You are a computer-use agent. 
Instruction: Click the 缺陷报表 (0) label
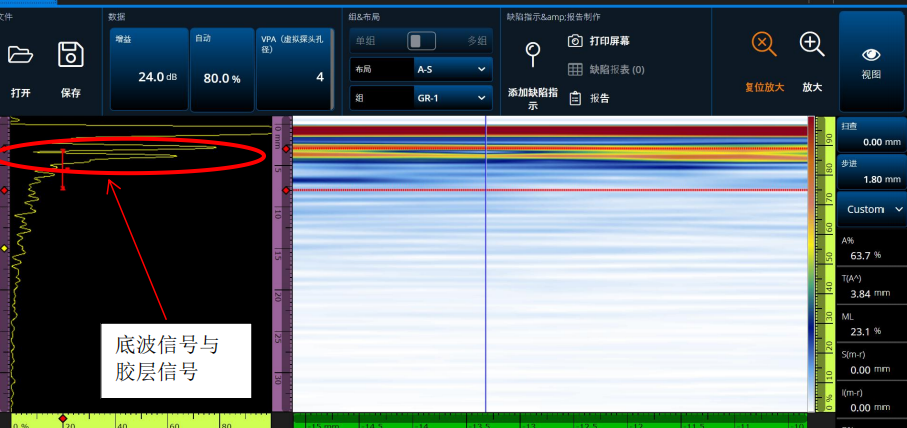point(617,70)
